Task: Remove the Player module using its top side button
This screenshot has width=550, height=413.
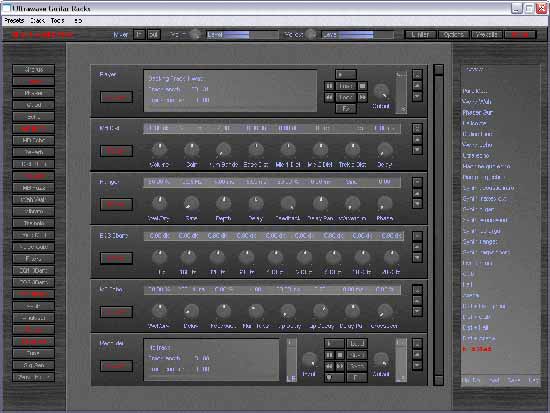Action: (x=417, y=74)
